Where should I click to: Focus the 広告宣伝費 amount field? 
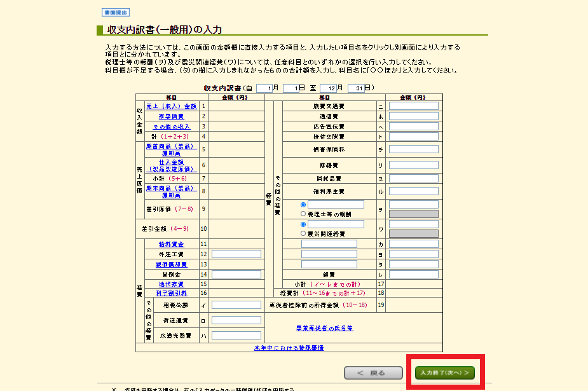414,127
